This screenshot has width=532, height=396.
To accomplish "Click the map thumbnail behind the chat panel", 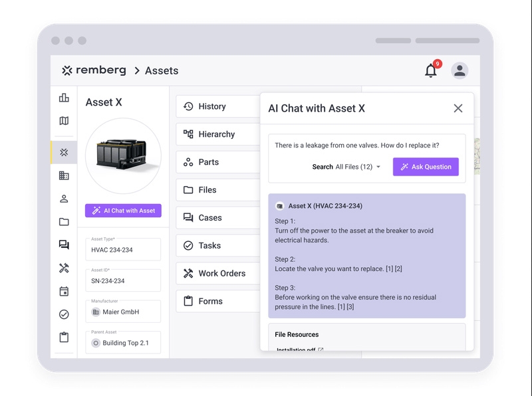I will pyautogui.click(x=477, y=156).
